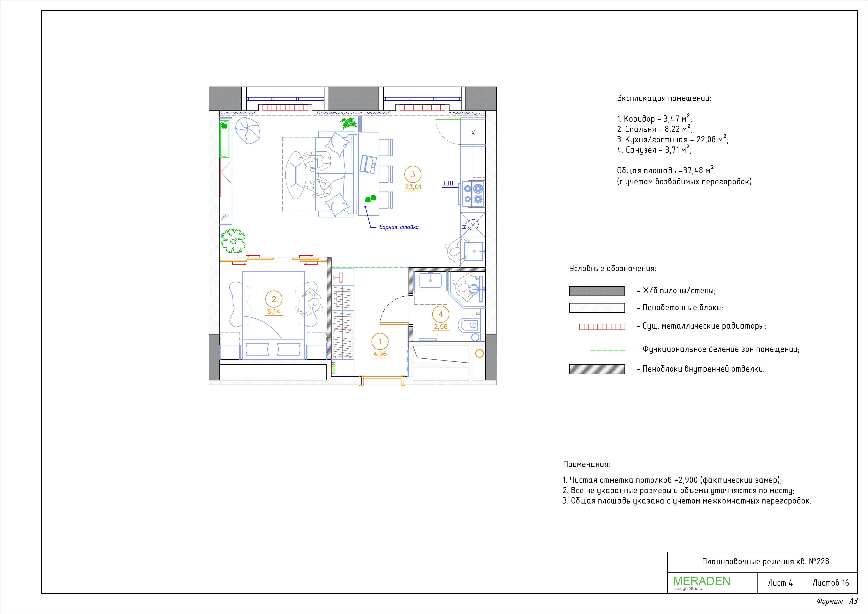Click the Экспликация помещений heading
The height and width of the screenshot is (614, 868).
tap(664, 98)
